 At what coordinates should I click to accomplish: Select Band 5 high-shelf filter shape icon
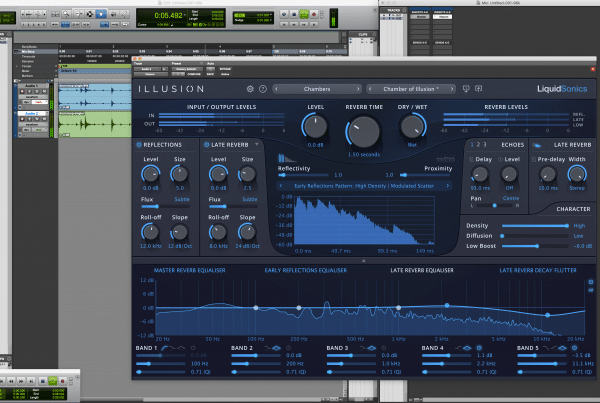point(554,348)
